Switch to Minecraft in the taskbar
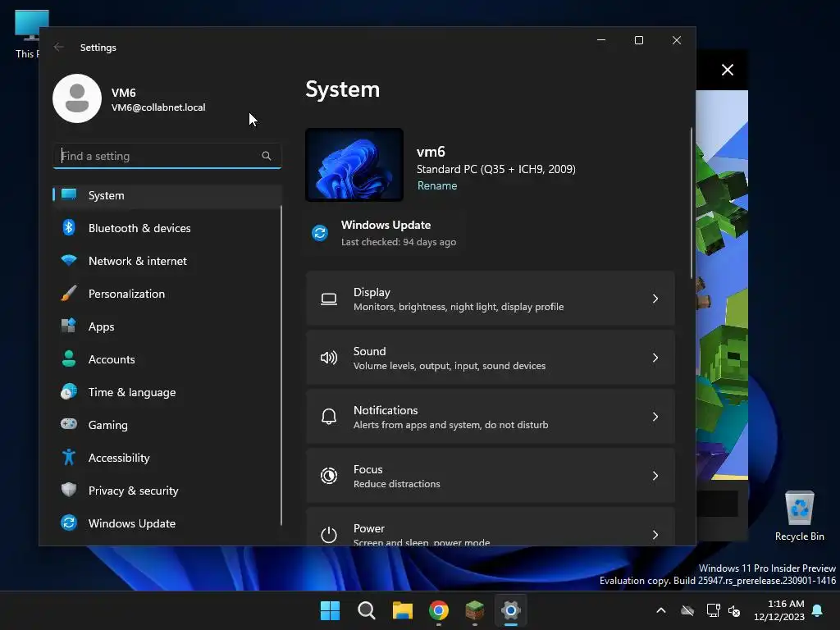 (475, 610)
